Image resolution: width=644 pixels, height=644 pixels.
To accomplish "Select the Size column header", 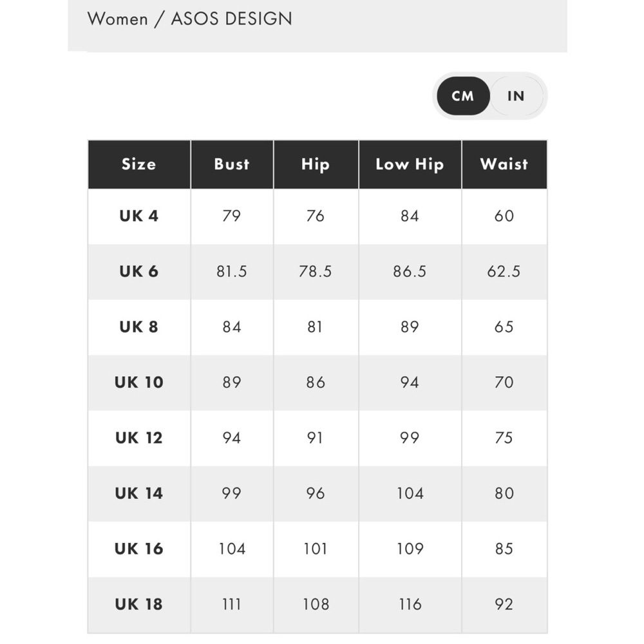I will [x=139, y=164].
